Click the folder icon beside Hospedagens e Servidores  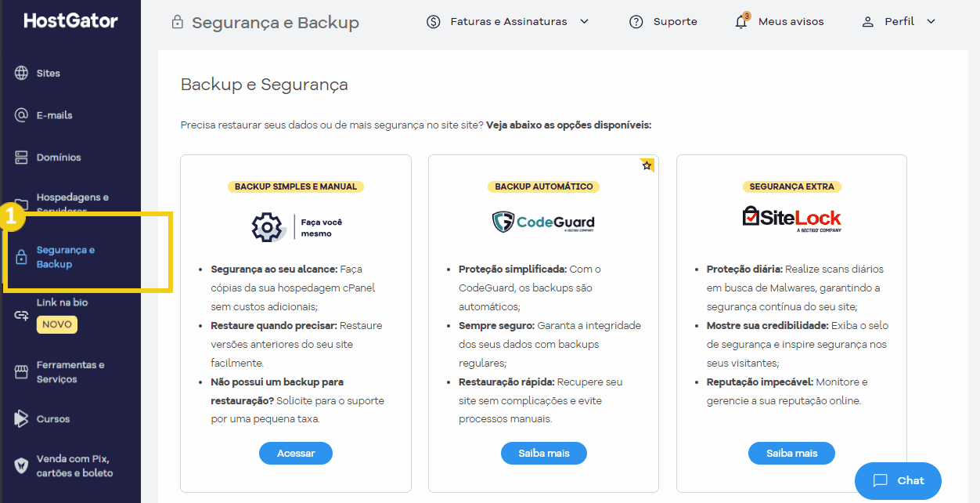point(22,204)
